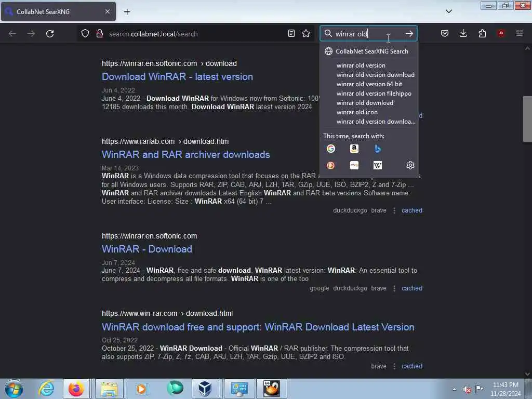Click inside the 'winrar old' search box
Image resolution: width=532 pixels, height=399 pixels.
[x=368, y=34]
